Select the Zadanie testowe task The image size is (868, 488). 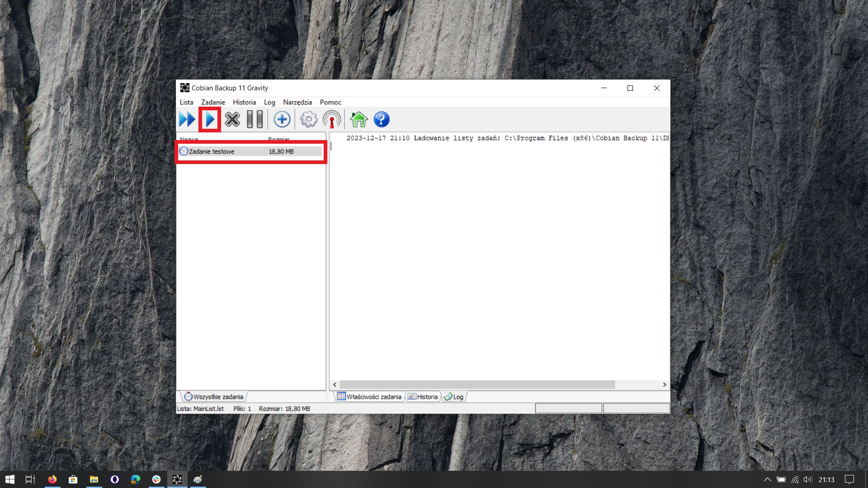click(x=212, y=151)
